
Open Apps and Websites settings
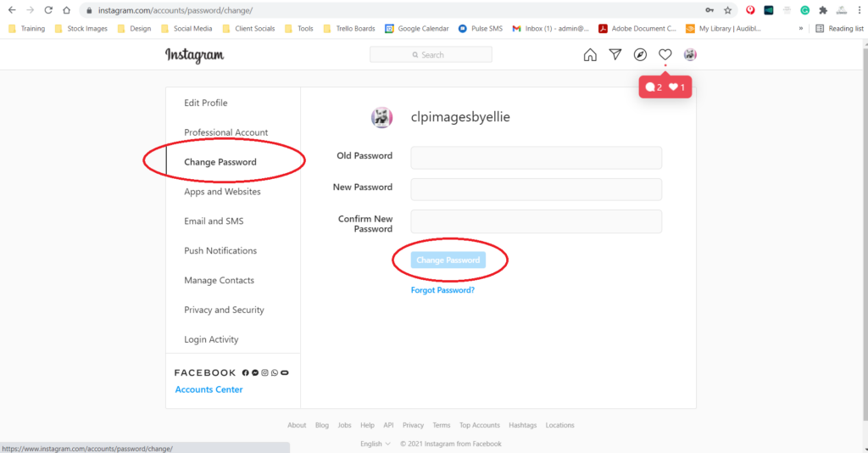pyautogui.click(x=223, y=192)
